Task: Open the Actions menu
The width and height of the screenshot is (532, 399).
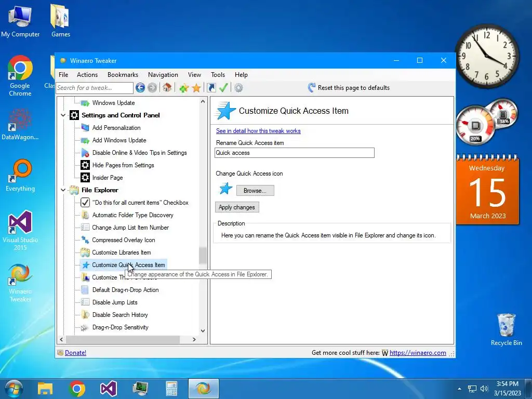Action: 87,75
